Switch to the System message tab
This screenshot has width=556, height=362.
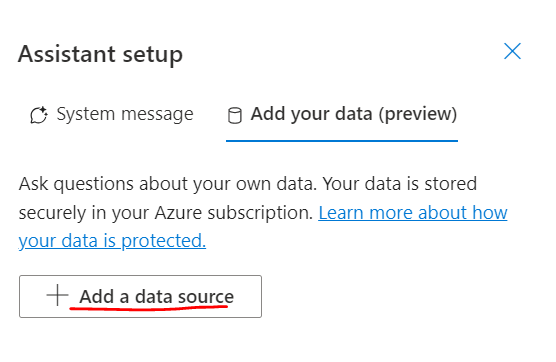112,115
